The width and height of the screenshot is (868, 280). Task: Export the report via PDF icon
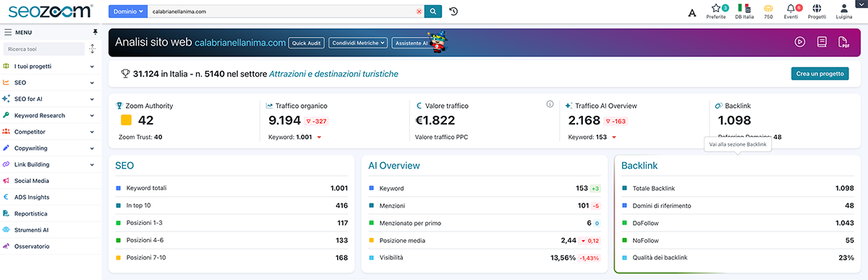[843, 42]
